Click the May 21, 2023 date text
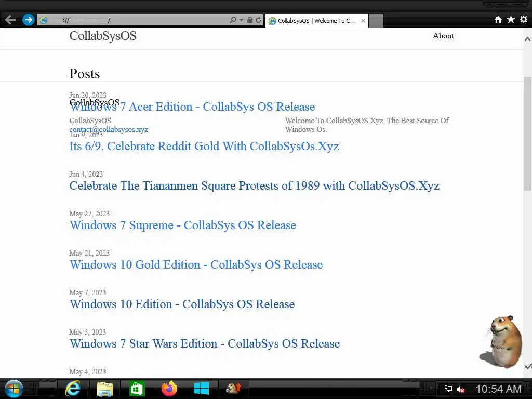The width and height of the screenshot is (532, 399). pos(89,253)
